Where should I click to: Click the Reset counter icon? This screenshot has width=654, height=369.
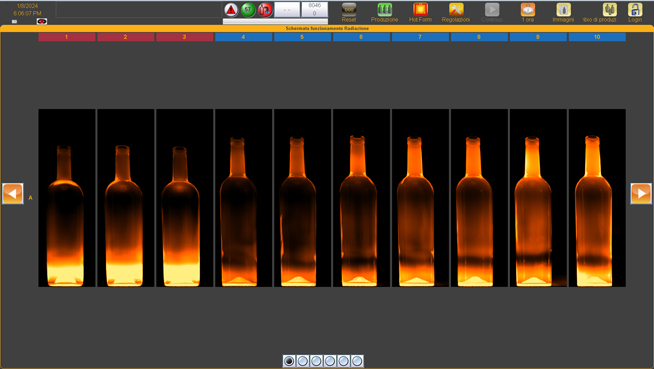pyautogui.click(x=349, y=10)
